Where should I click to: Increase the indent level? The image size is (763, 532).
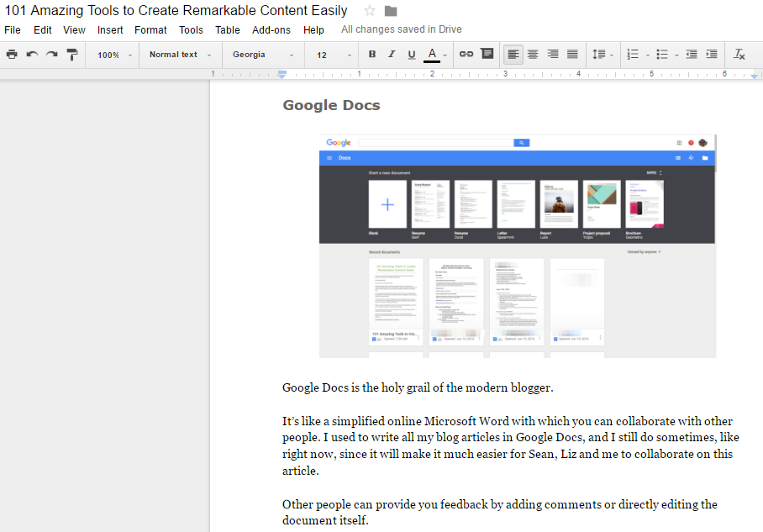tap(712, 55)
